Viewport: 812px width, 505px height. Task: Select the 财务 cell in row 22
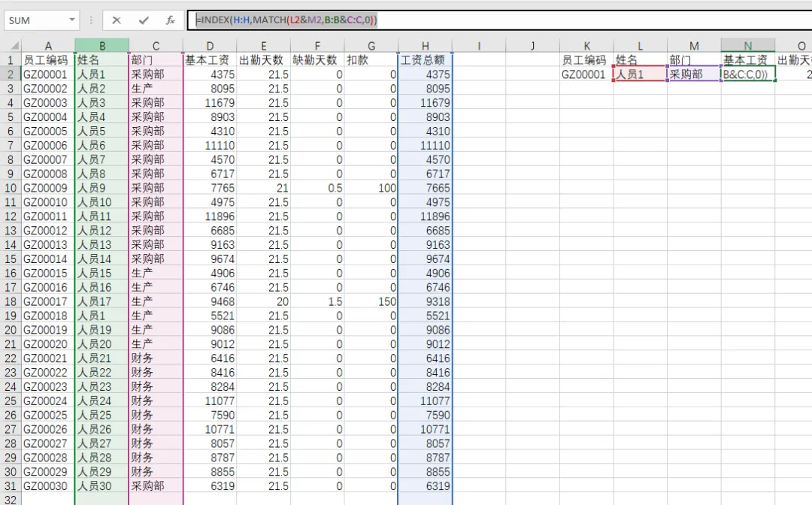click(156, 358)
